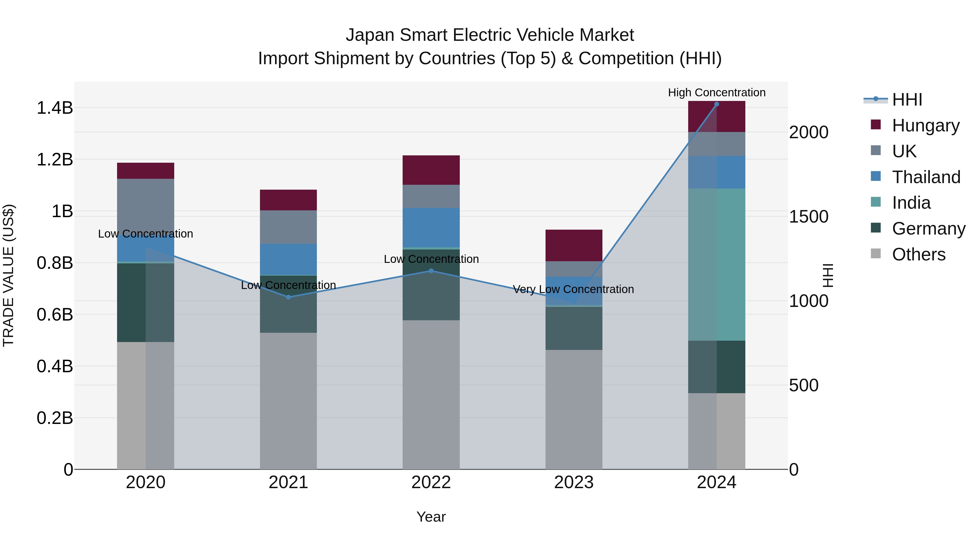Click the India teal legend swatch
The image size is (980, 551).
point(876,202)
